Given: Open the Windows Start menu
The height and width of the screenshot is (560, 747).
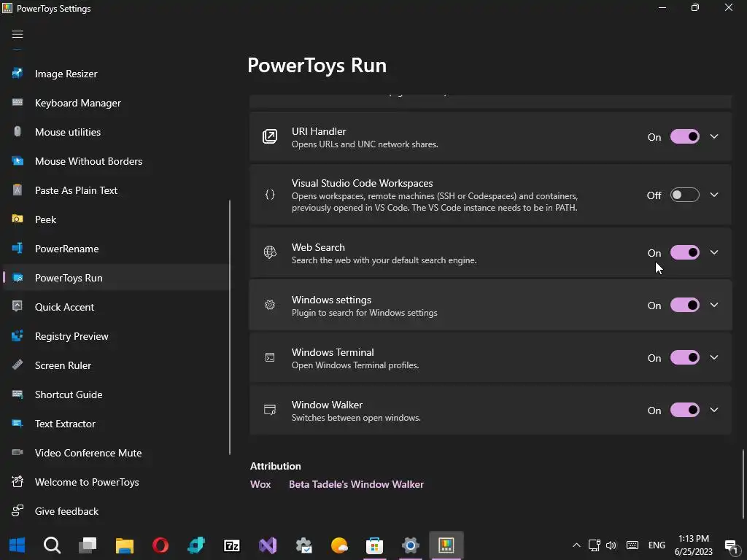Looking at the screenshot, I should pyautogui.click(x=18, y=545).
